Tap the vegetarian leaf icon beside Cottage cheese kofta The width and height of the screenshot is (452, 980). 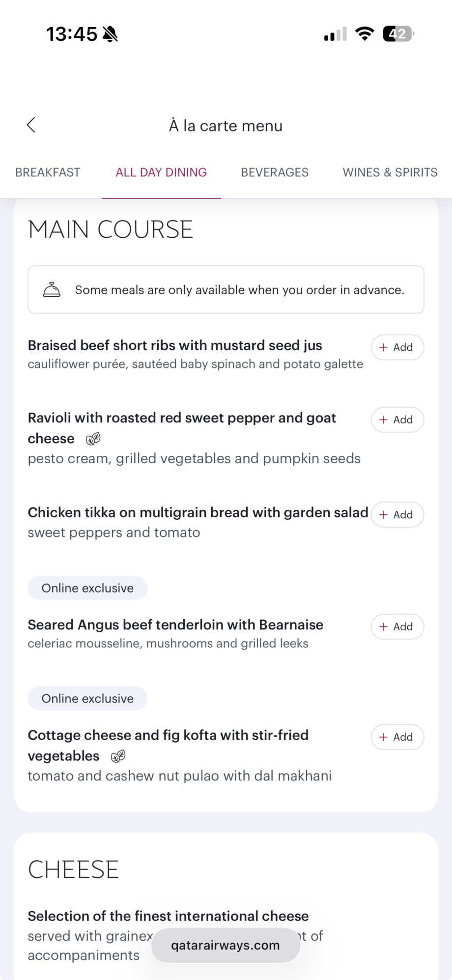(118, 756)
